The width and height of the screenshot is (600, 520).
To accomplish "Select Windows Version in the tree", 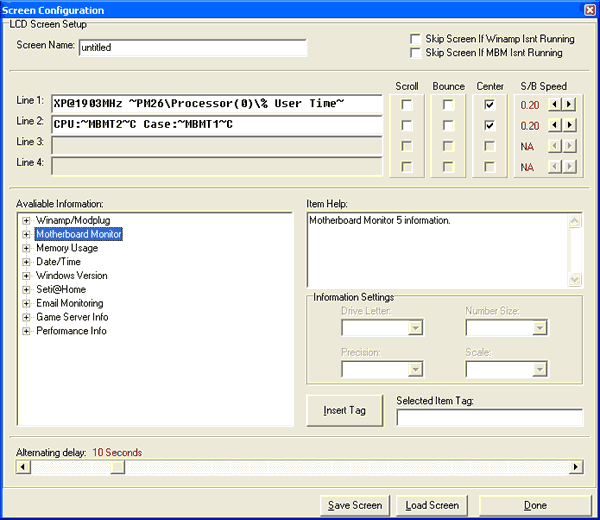I will (72, 275).
